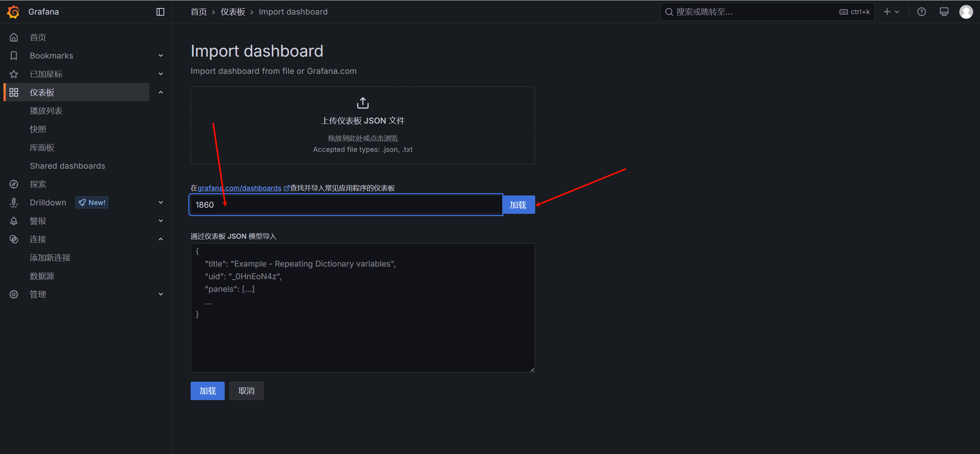Collapse the dashboards section chevron
The height and width of the screenshot is (454, 980).
pyautogui.click(x=161, y=93)
